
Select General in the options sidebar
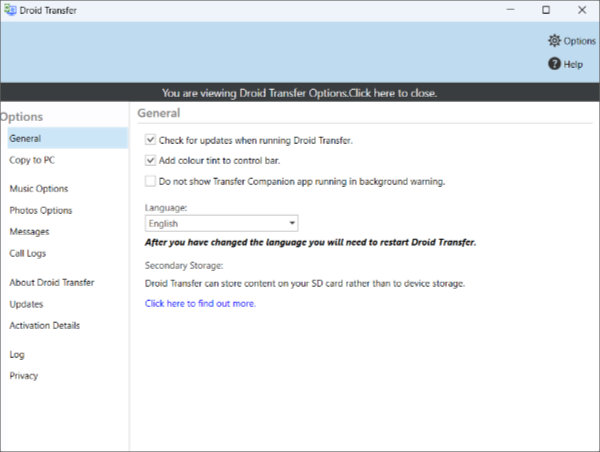click(25, 138)
